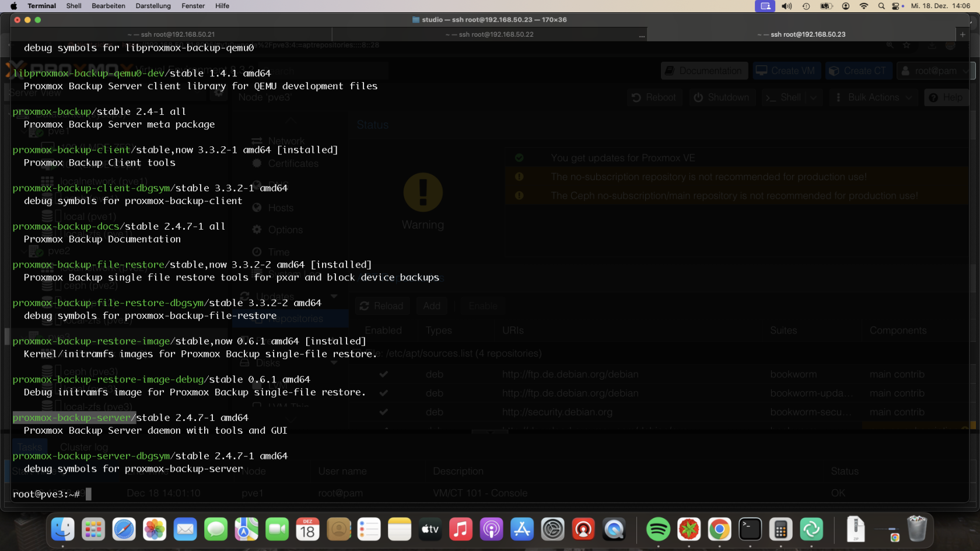Click the proxmox-backup/stable 2.4-1 line

(x=99, y=111)
